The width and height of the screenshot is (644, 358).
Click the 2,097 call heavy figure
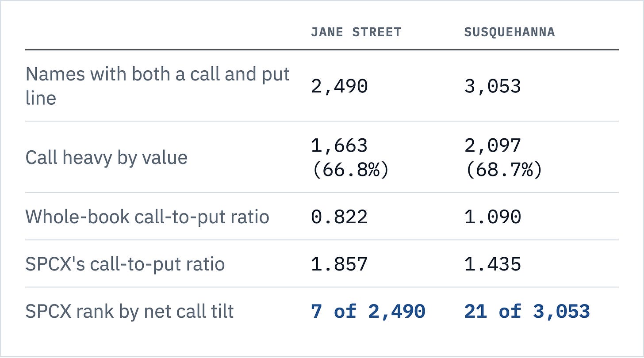[493, 145]
